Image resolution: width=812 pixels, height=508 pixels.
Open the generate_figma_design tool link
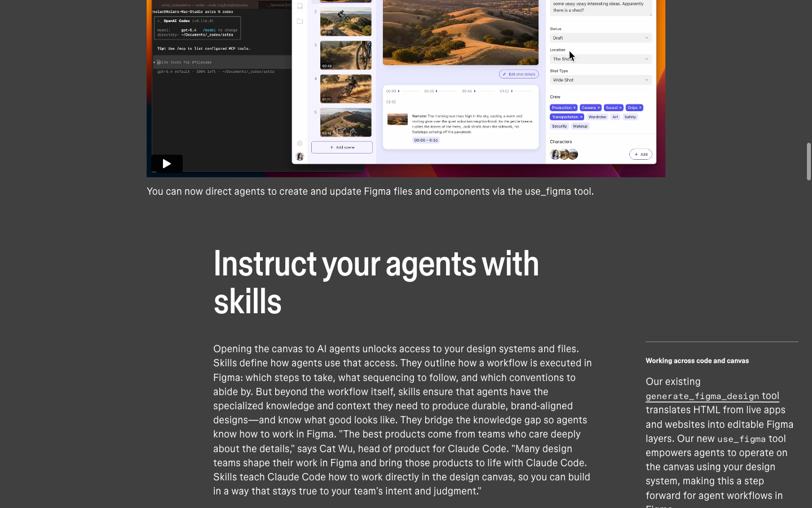(712, 396)
